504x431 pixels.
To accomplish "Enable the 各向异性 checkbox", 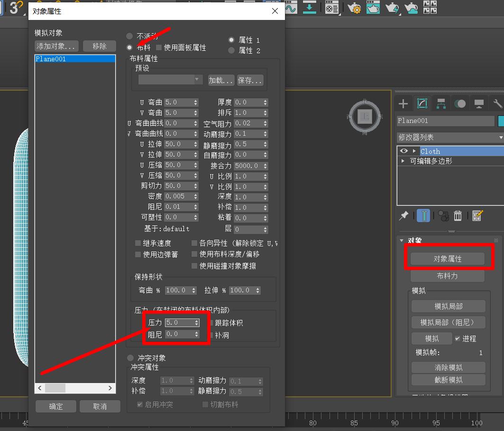I will coord(194,243).
